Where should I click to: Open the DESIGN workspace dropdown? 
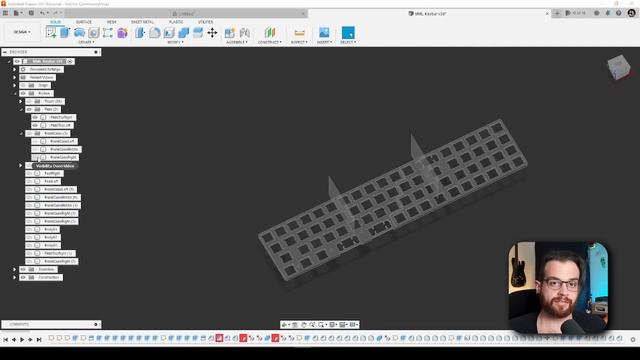[22, 32]
